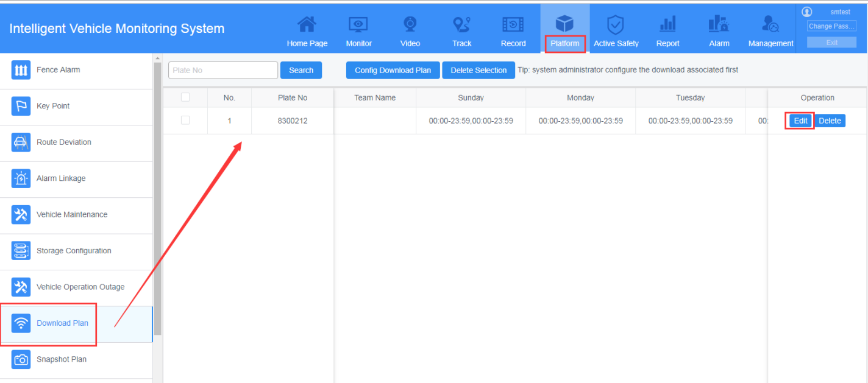The height and width of the screenshot is (383, 868).
Task: Click the user avatar icon beside smtest
Action: click(x=807, y=12)
